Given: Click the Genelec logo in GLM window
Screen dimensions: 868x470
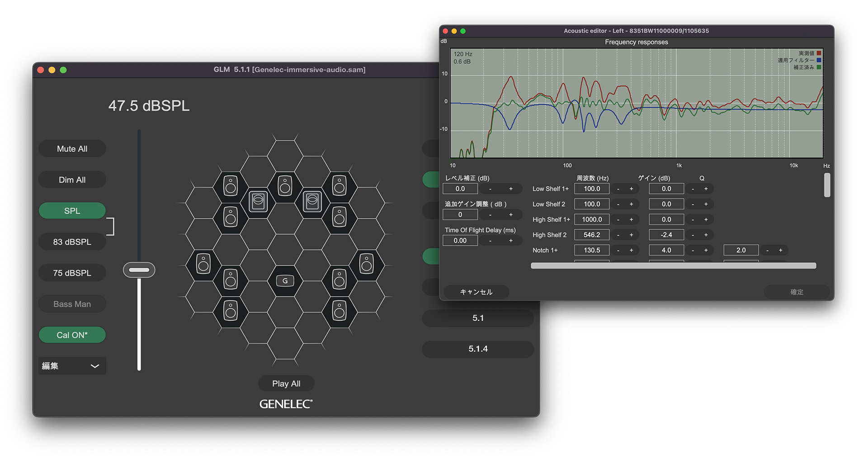Looking at the screenshot, I should (x=286, y=404).
